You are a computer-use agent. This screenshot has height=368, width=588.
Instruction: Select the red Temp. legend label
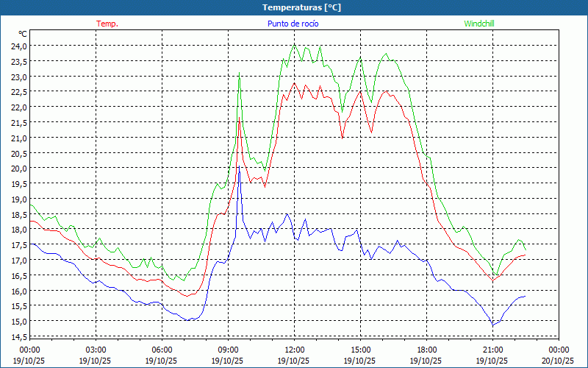[107, 24]
